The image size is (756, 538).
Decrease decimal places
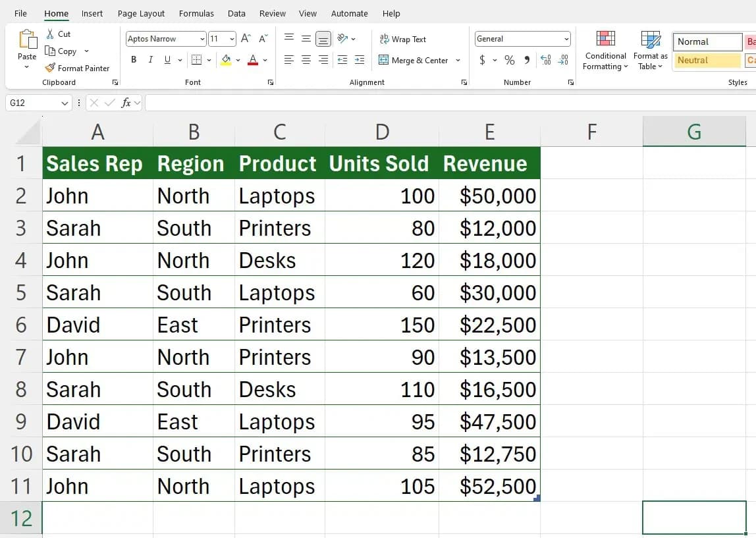[x=563, y=60]
